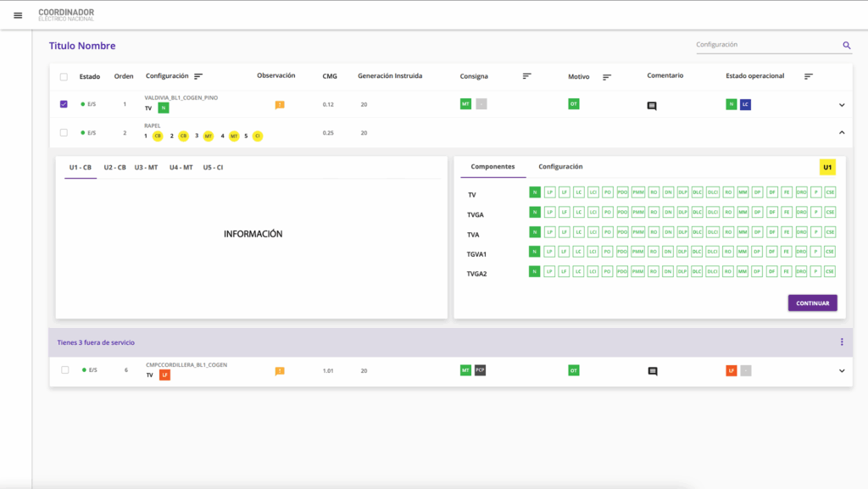Open the Configuración tab in components panel
Viewport: 868px width, 489px height.
[x=560, y=166]
